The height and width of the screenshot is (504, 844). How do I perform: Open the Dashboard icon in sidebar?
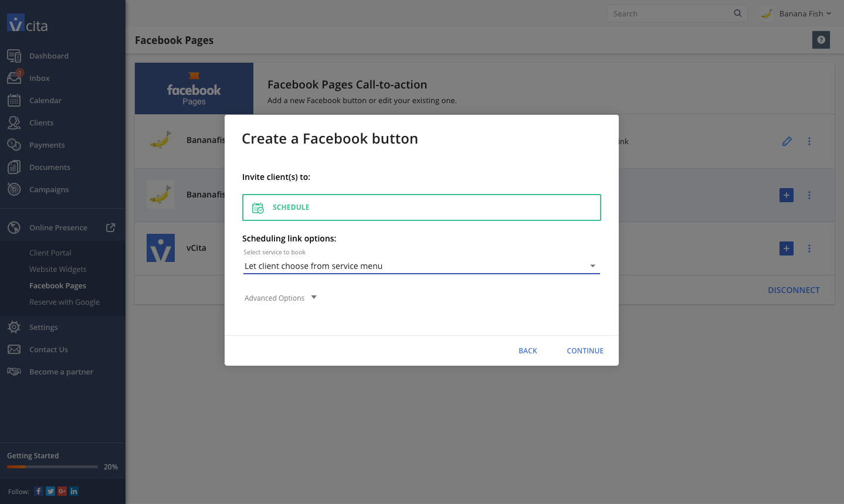pos(14,56)
